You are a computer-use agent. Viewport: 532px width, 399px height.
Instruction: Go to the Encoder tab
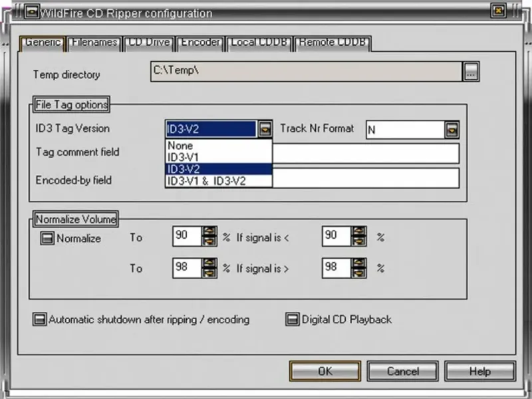point(201,43)
